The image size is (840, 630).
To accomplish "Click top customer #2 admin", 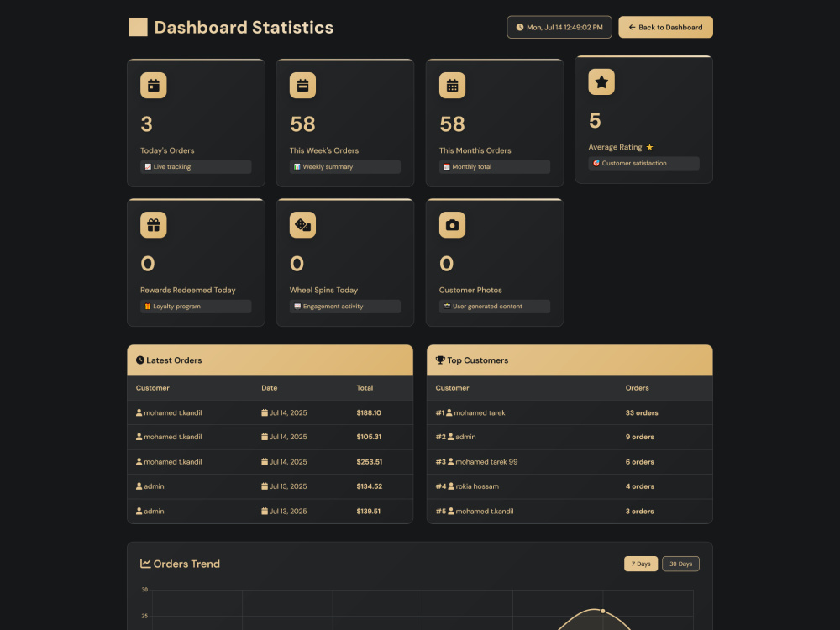I will 455,437.
